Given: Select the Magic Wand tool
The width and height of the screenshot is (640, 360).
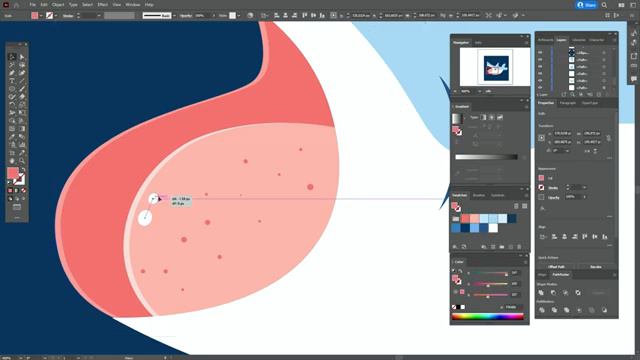Looking at the screenshot, I should (x=12, y=65).
